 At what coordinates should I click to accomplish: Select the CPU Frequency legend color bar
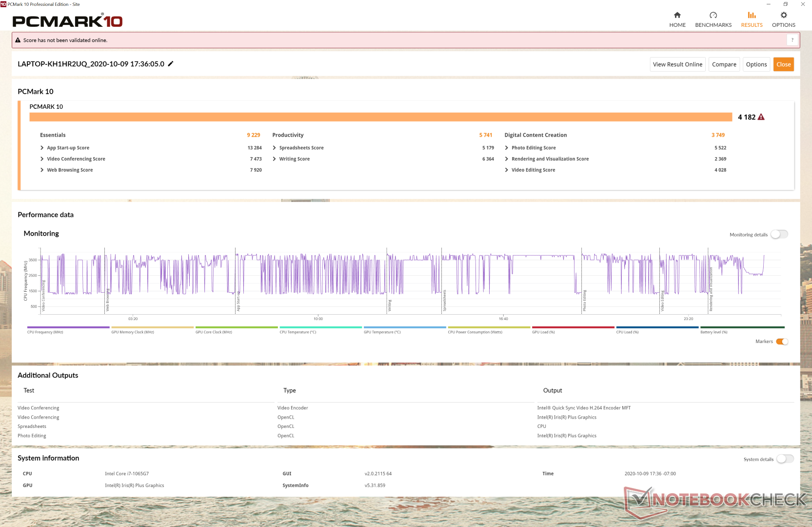68,327
